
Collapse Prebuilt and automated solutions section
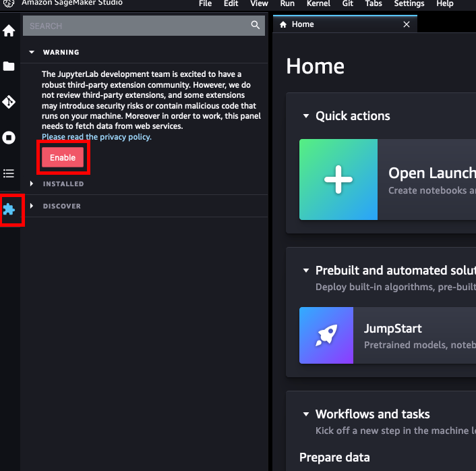(x=306, y=270)
